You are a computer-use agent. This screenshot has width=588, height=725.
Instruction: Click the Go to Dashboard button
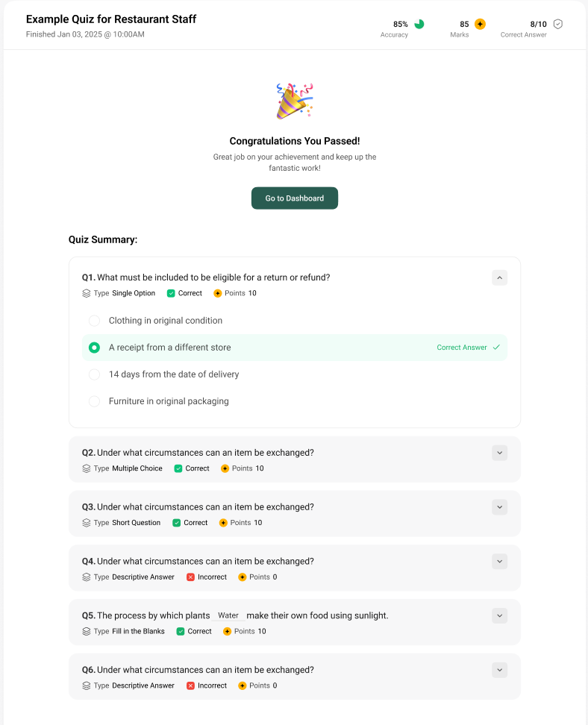coord(295,198)
